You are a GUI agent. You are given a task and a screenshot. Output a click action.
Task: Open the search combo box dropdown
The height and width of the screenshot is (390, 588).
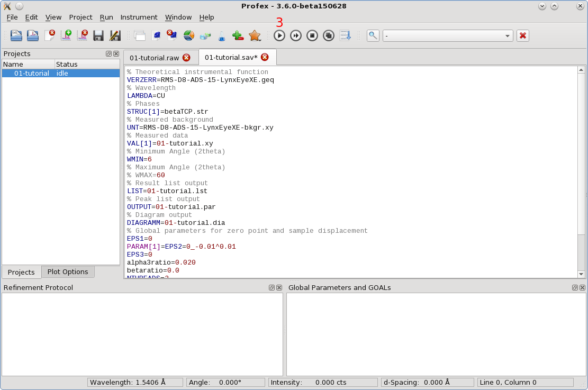click(508, 36)
